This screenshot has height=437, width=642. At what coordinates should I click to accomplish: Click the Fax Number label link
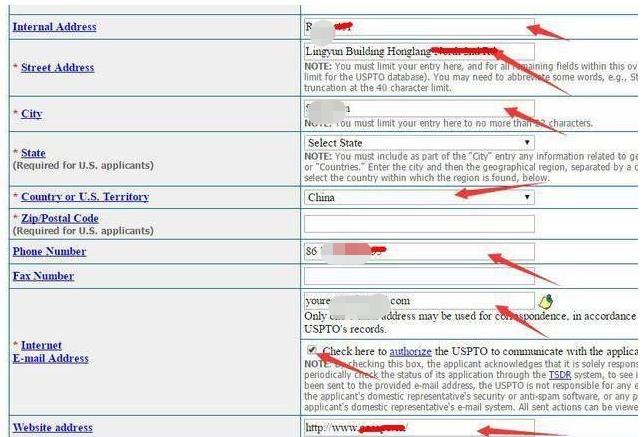(43, 275)
